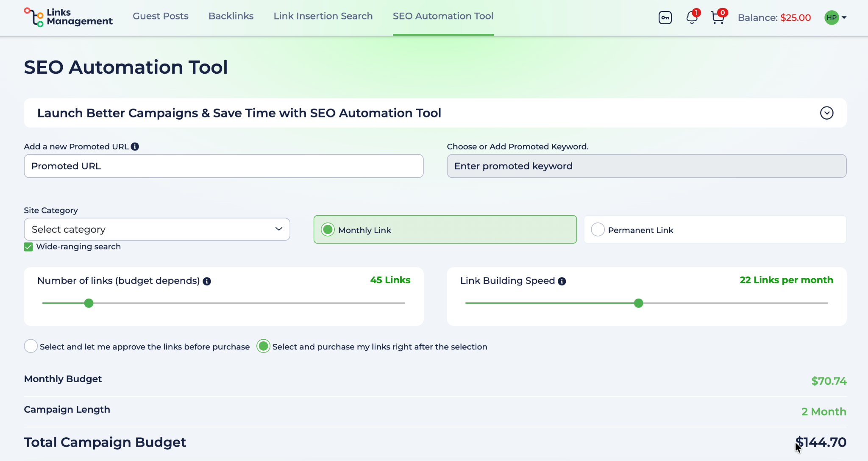
Task: Click the 22 Links per month value
Action: click(x=787, y=280)
